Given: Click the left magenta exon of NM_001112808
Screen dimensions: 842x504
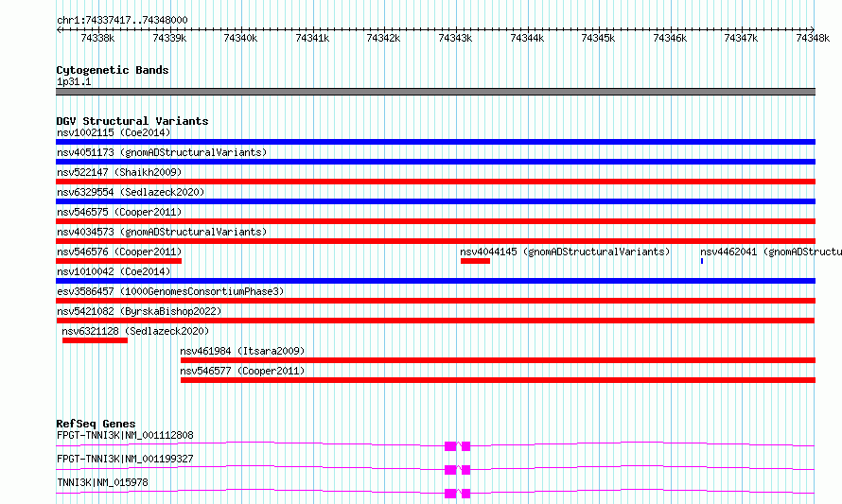Looking at the screenshot, I should tap(450, 446).
